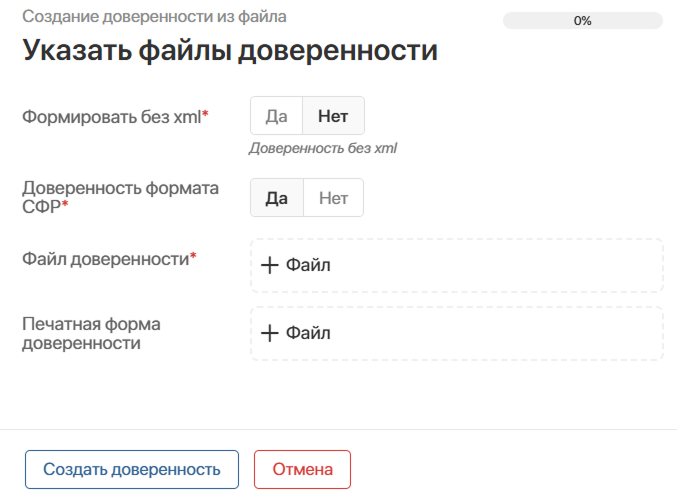Click the Файл text in Файл доверенности field
Viewport: 677px width, 497px height.
[308, 266]
